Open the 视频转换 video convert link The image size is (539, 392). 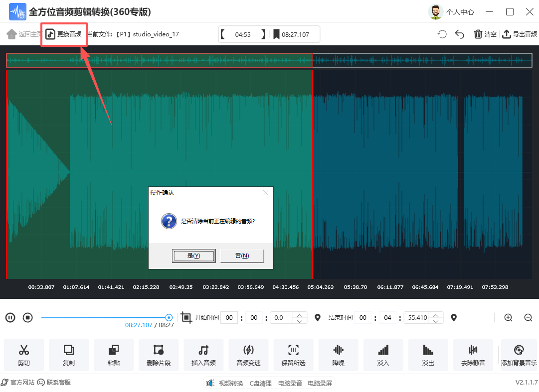pyautogui.click(x=225, y=383)
